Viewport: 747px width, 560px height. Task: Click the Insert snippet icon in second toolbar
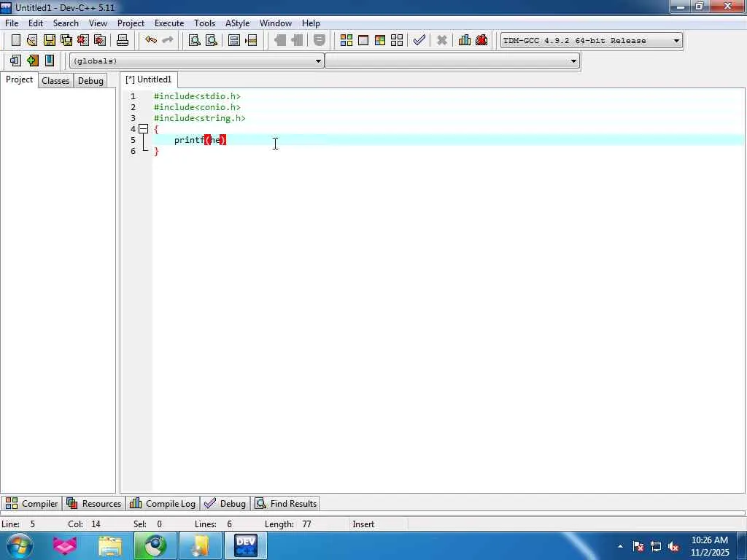pos(15,61)
